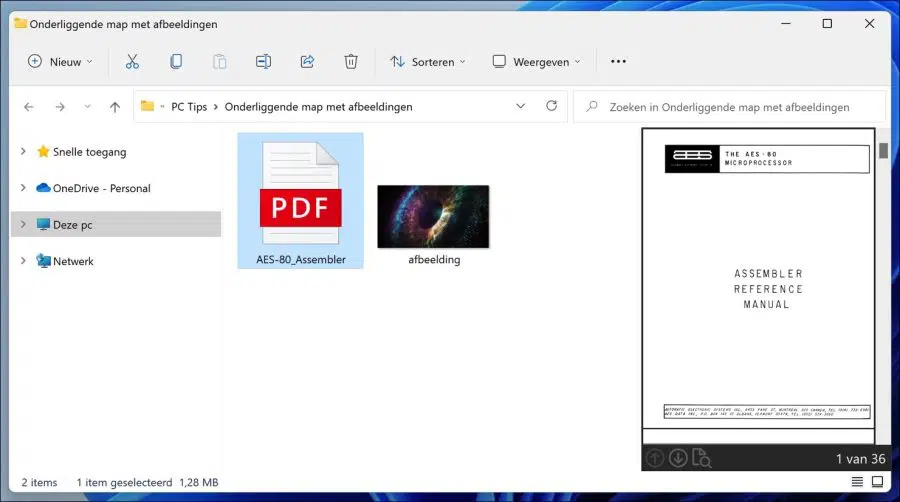Refresh the folder view
The height and width of the screenshot is (502, 900).
pyautogui.click(x=552, y=106)
